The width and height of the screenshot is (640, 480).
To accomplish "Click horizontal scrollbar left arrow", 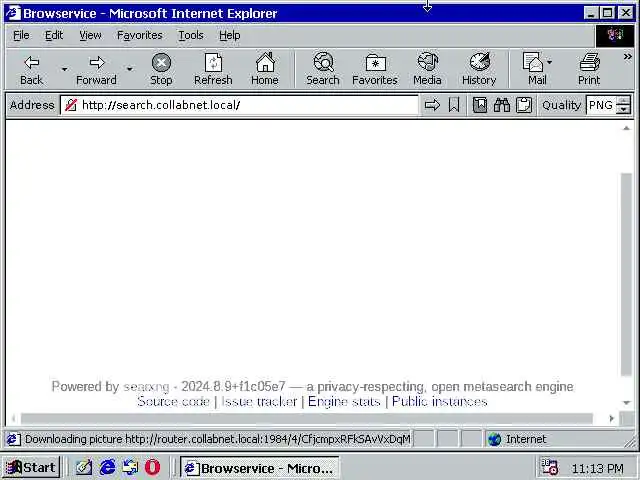I will [13, 418].
